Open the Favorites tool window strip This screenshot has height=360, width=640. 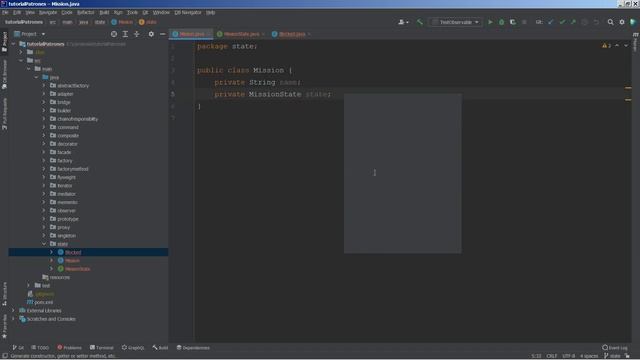4,326
